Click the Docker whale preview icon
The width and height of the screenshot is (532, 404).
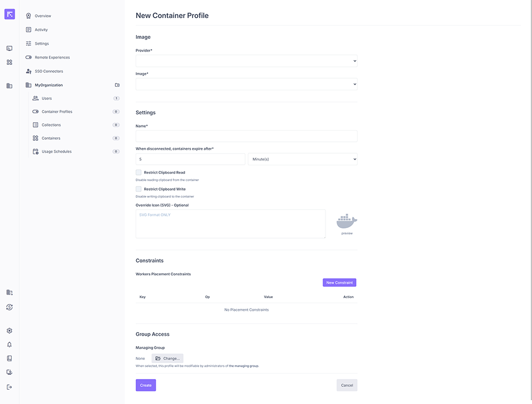click(347, 221)
